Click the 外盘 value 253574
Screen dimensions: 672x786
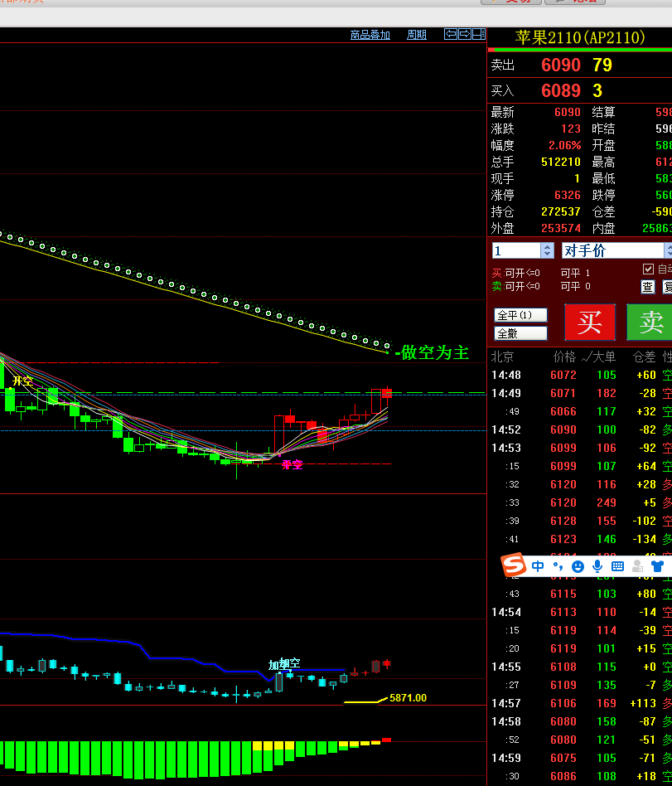click(561, 228)
